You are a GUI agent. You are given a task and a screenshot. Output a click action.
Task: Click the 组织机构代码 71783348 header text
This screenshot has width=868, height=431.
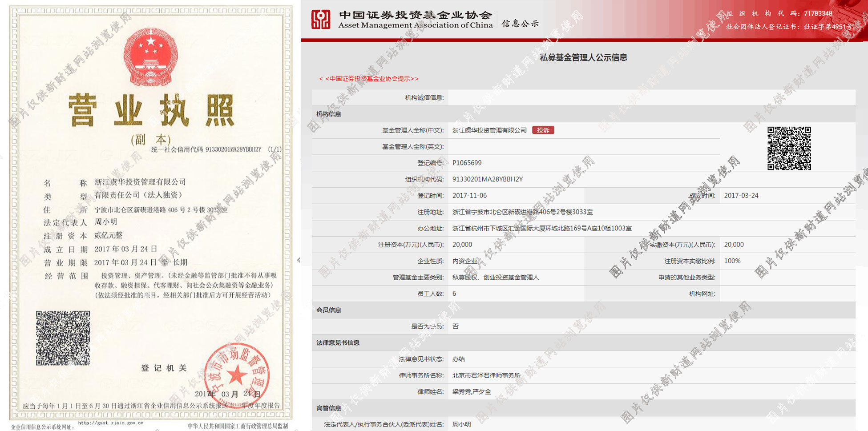[779, 14]
